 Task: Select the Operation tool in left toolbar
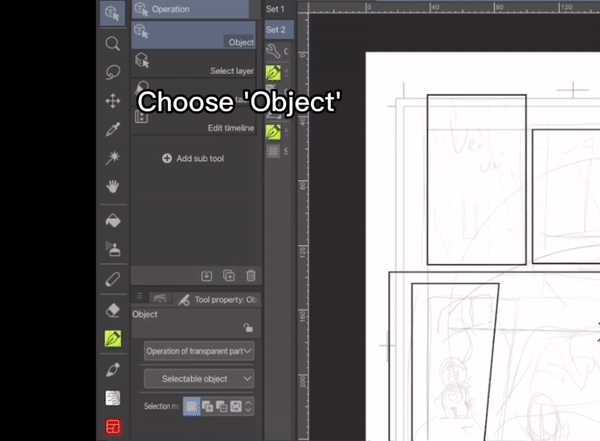click(x=112, y=13)
